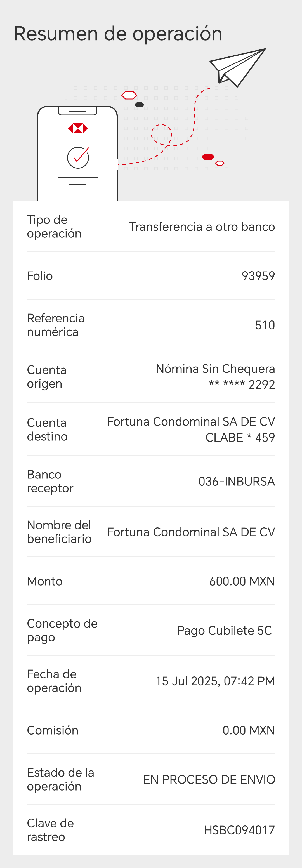
Task: Click the 036-INBURSA receiving bank
Action: coord(237,482)
